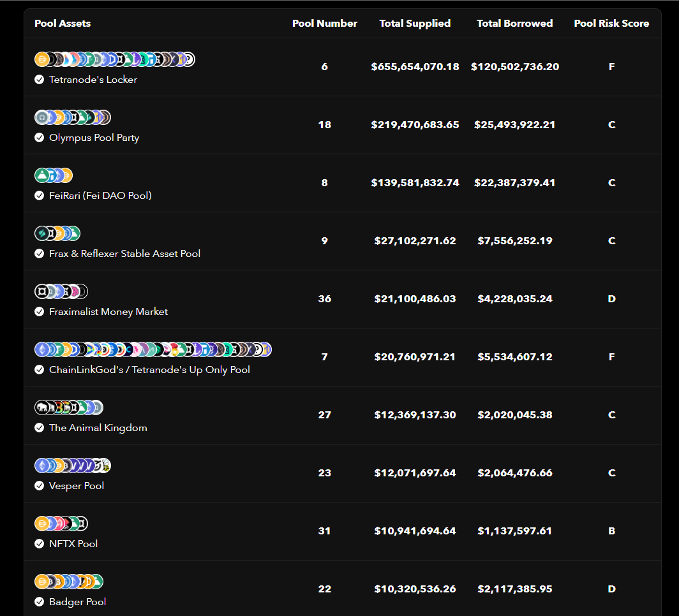This screenshot has width=679, height=616.
Task: Click the first token icon in the Frax & Reflexer row
Action: [41, 233]
